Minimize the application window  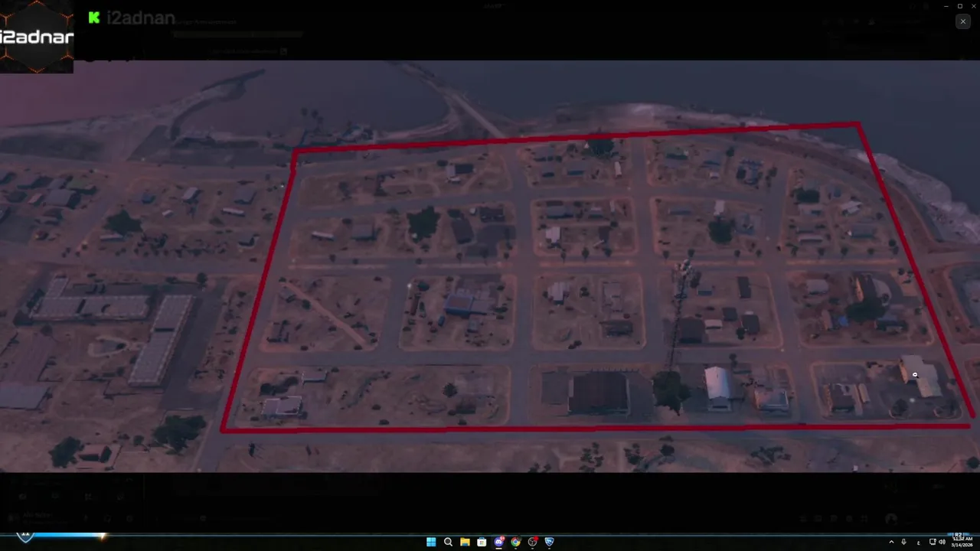[945, 5]
